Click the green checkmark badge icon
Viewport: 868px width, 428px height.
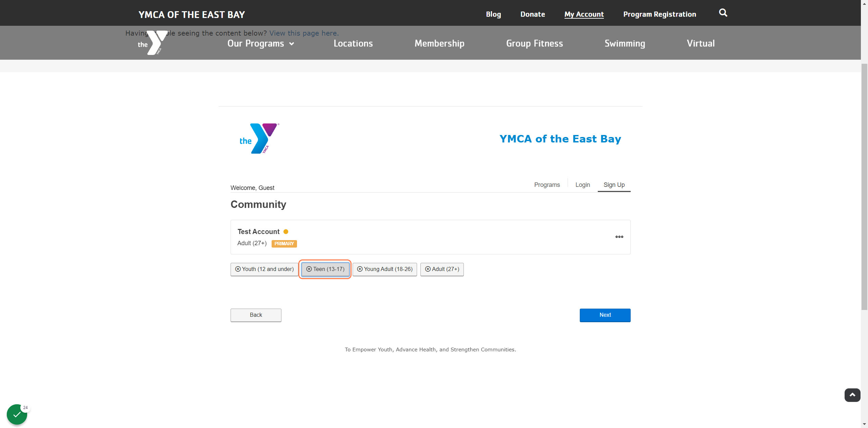tap(17, 414)
